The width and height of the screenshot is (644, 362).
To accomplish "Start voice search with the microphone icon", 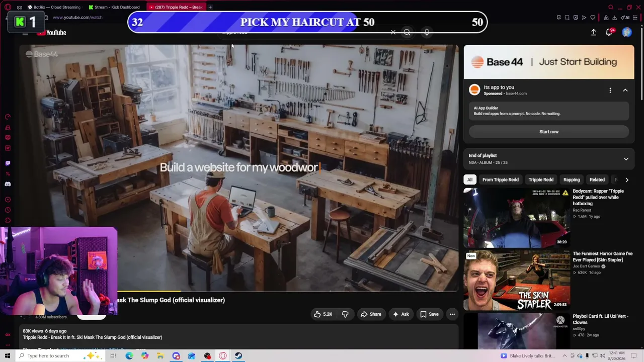I will pyautogui.click(x=427, y=33).
